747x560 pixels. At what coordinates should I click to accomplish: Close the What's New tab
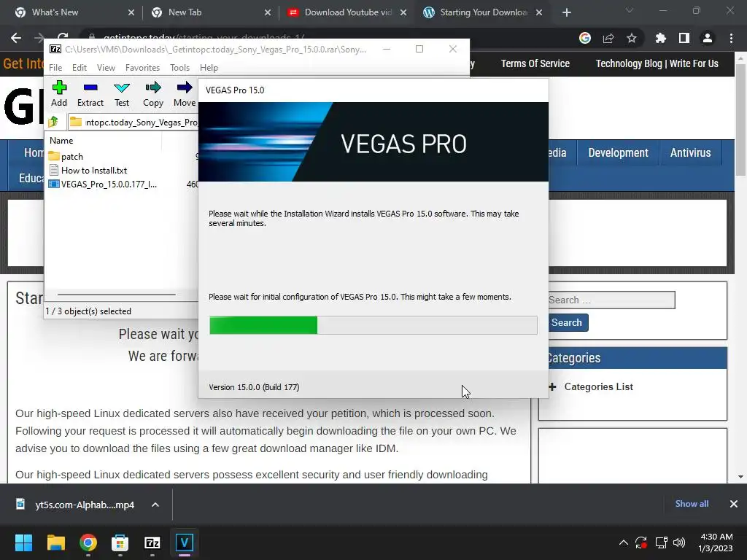click(131, 12)
